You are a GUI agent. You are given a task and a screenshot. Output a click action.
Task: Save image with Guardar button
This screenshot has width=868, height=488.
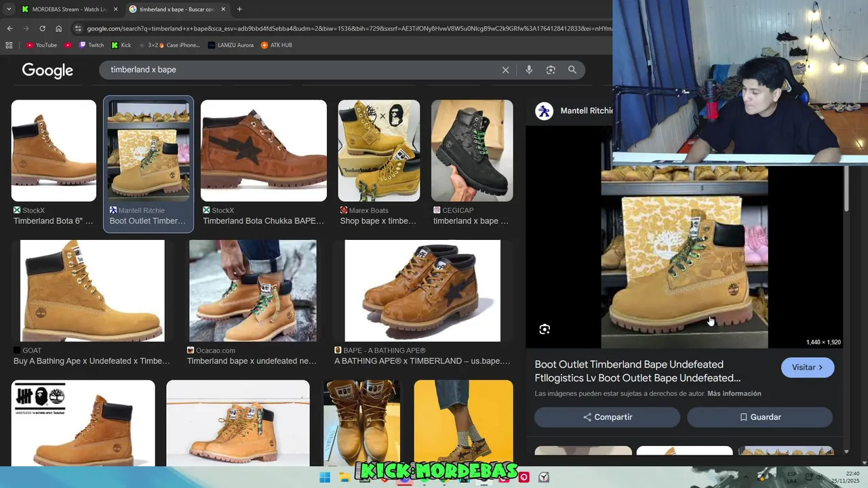[x=760, y=417]
